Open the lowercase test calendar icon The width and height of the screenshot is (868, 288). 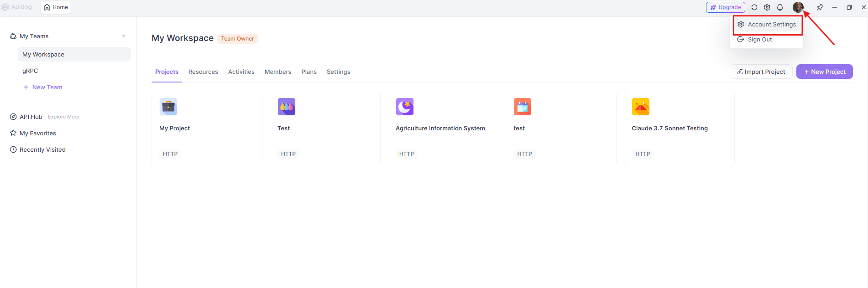click(523, 107)
